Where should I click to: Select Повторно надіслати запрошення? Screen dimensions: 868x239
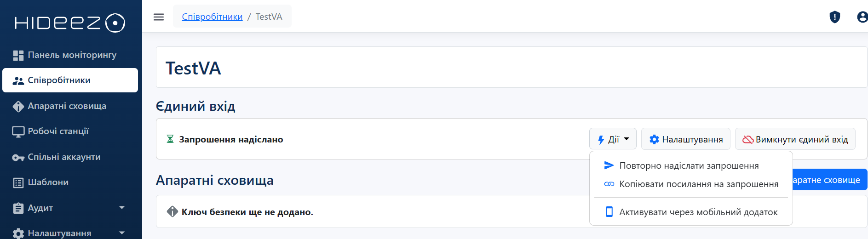689,165
